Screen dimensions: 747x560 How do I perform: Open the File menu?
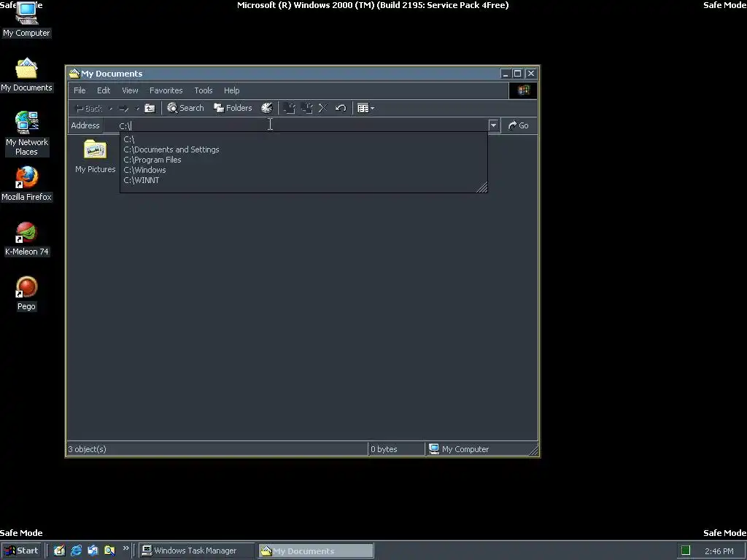pos(80,90)
